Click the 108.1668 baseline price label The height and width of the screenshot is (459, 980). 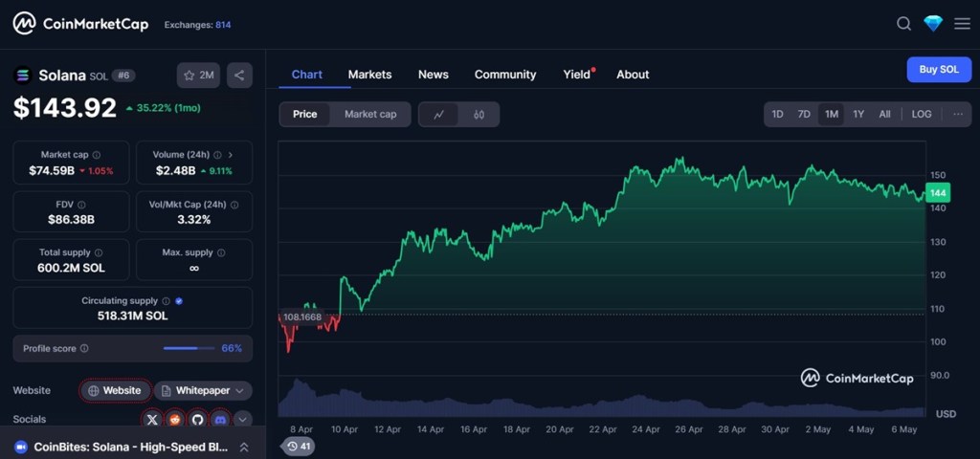point(301,317)
